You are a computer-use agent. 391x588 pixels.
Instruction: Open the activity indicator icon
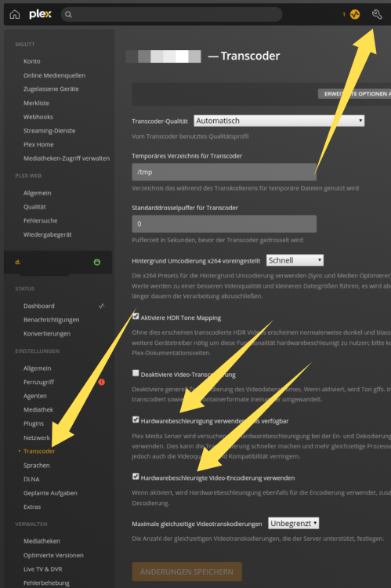355,14
